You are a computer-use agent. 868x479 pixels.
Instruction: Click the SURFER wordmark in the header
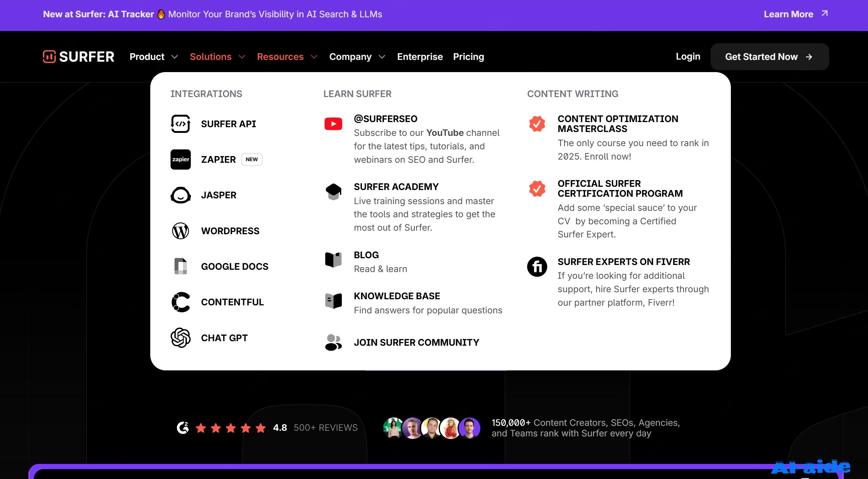pyautogui.click(x=87, y=57)
